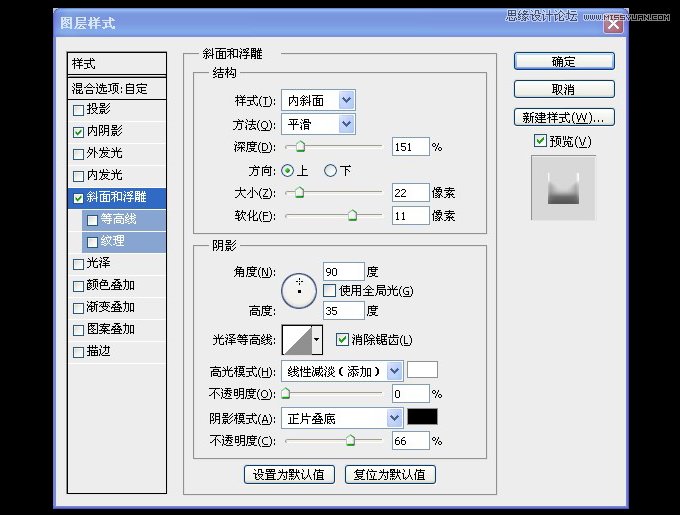680x515 pixels.
Task: Click the 取消 cancel button
Action: (x=564, y=89)
